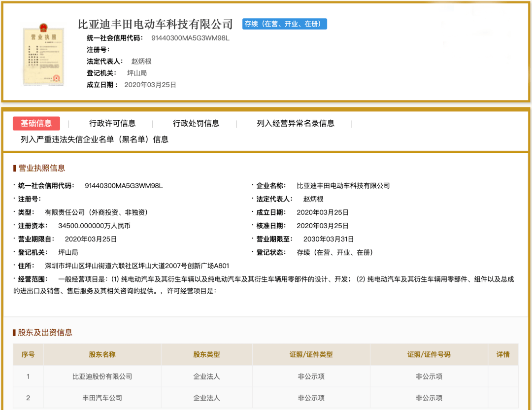Click company title 比亚迪丰田电动车科技有限公司 in header
532x410 pixels.
click(155, 24)
